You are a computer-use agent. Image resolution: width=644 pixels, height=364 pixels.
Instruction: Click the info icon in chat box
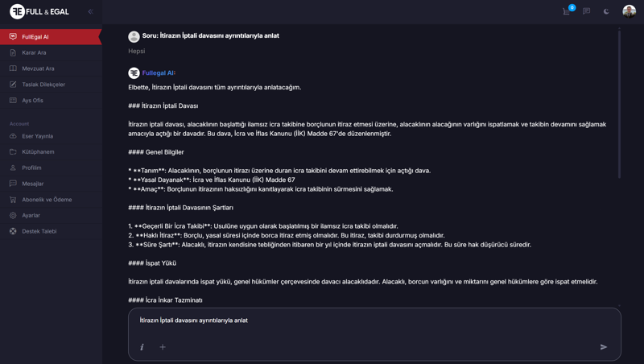click(142, 347)
